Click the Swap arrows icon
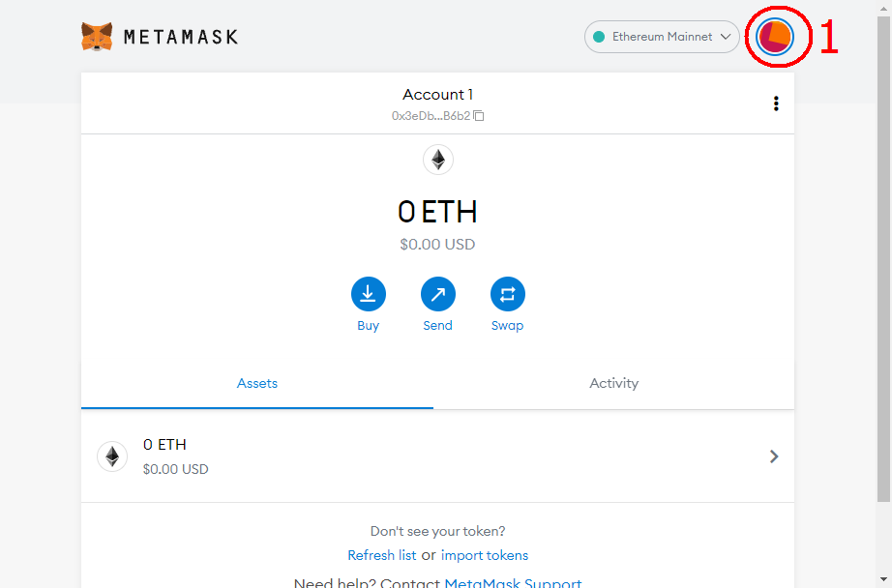892x588 pixels. (x=508, y=294)
